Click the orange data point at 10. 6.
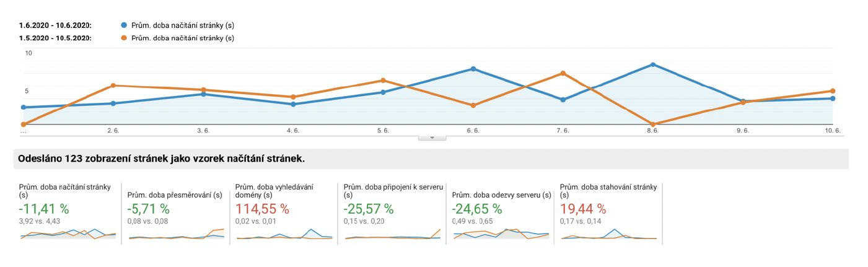Viewport: 868px width, 267px height. click(x=833, y=91)
